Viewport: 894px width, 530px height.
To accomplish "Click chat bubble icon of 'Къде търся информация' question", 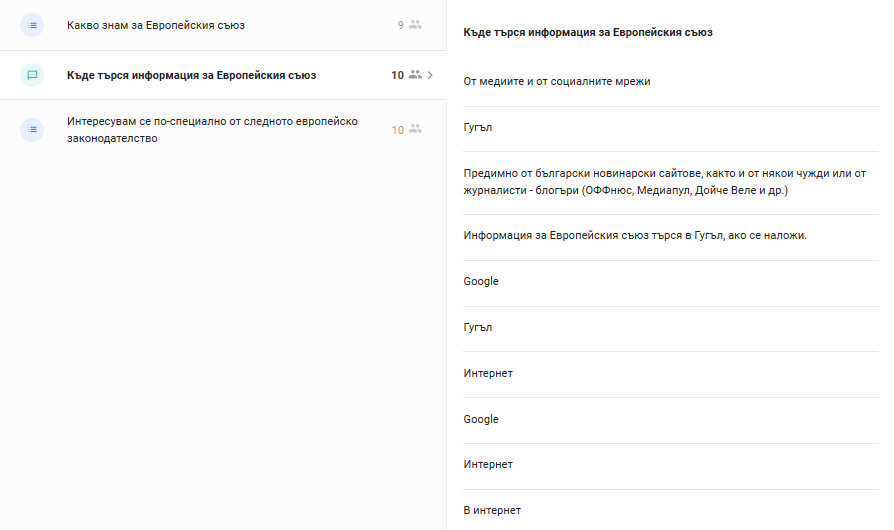I will (x=32, y=75).
